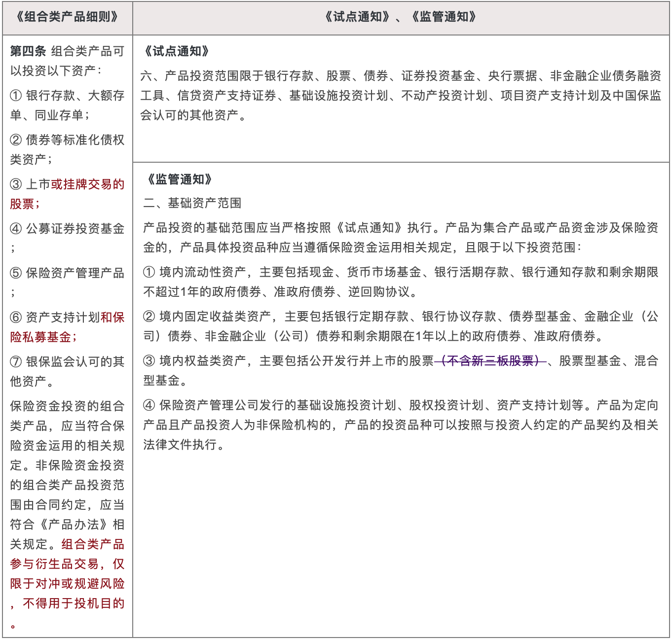Click text 符合《产品办法》相关规定
This screenshot has height=640, width=672.
67,534
